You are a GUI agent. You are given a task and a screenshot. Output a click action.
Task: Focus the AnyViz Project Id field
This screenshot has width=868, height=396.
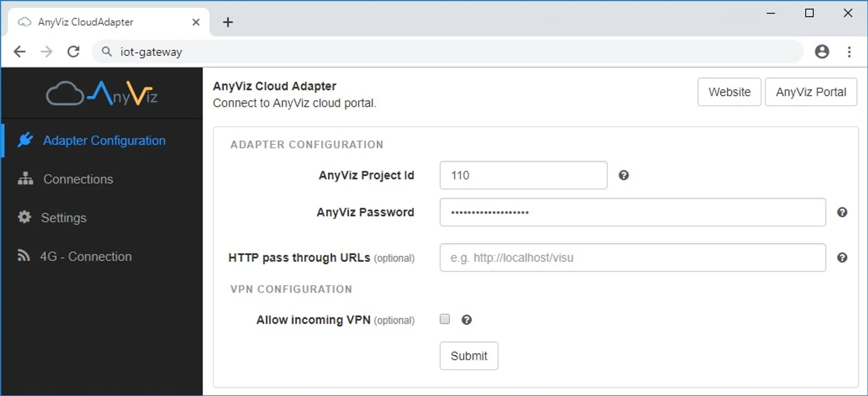(523, 175)
